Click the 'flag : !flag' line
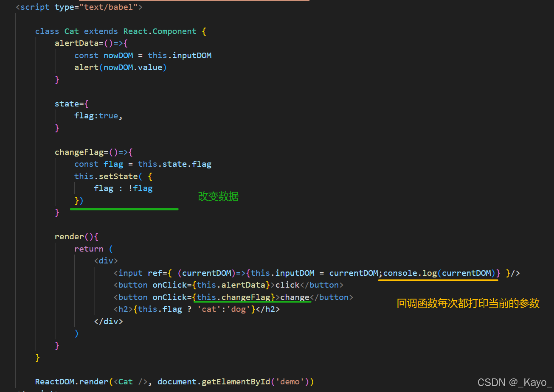The image size is (554, 392). pos(123,188)
